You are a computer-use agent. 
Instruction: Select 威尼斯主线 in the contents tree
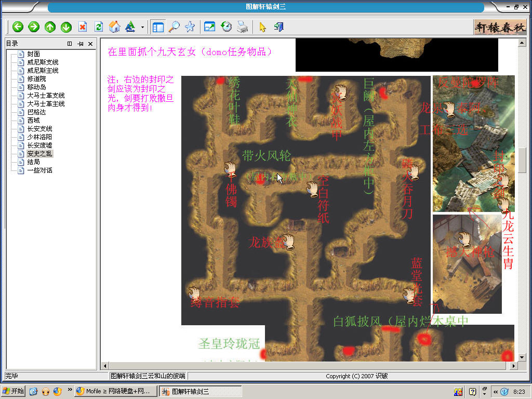pyautogui.click(x=43, y=71)
